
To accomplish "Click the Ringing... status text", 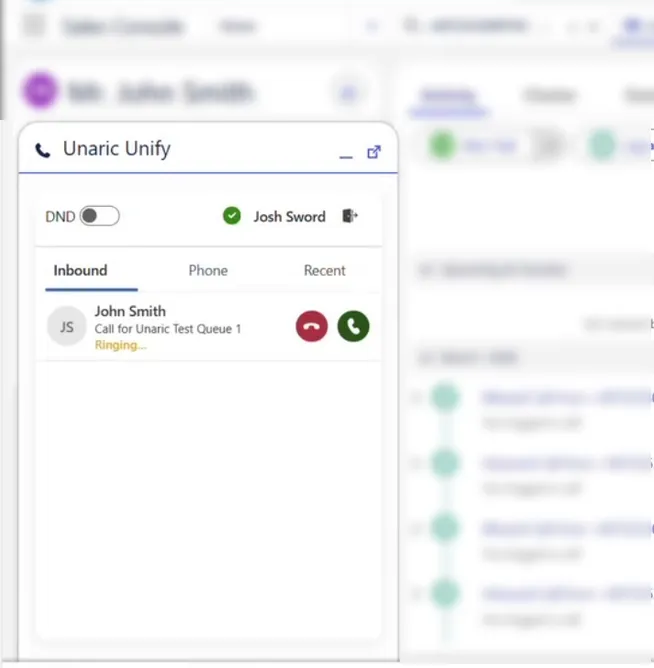I will point(121,345).
